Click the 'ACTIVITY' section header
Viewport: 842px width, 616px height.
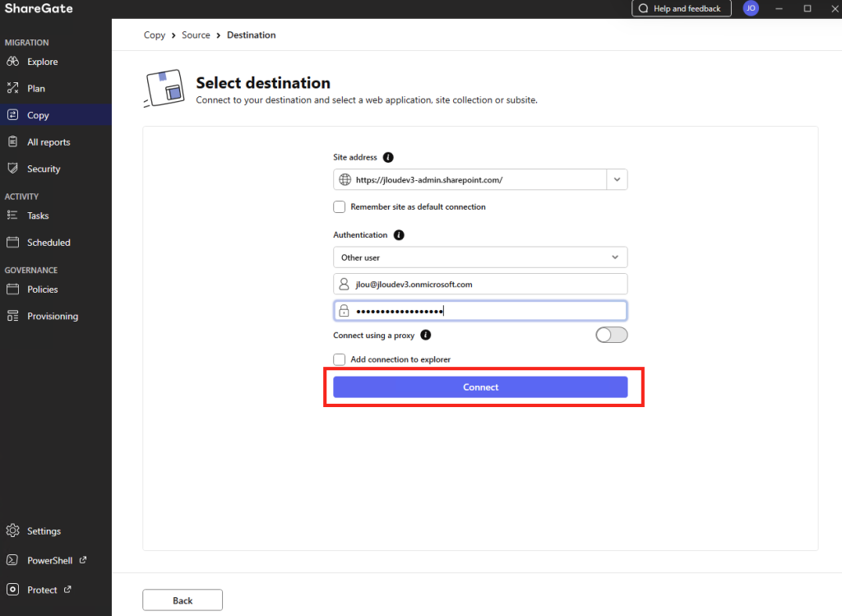21,197
